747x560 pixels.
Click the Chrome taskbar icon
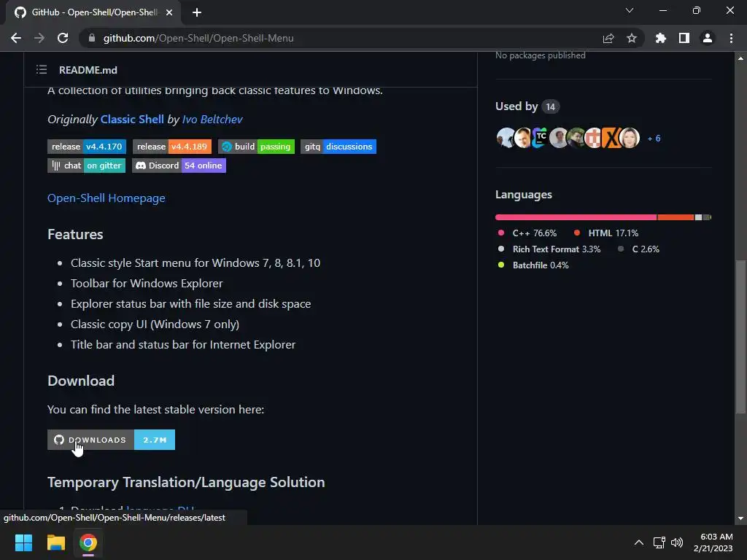coord(88,542)
